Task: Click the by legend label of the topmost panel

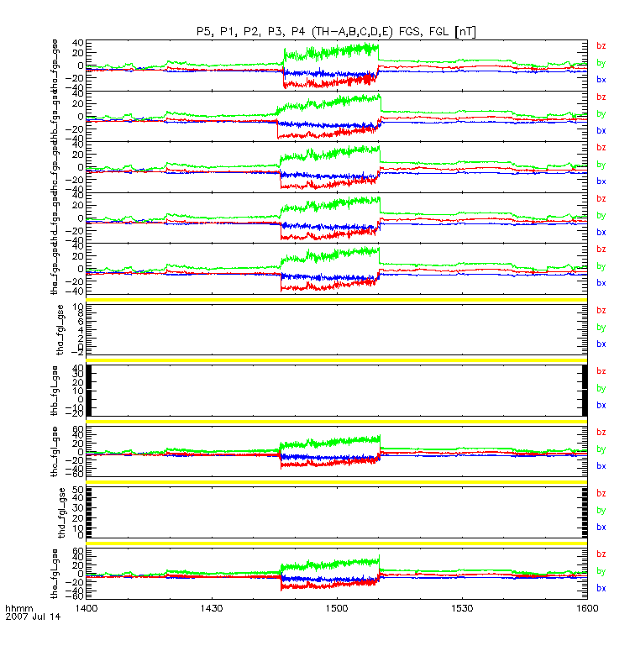Action: (x=601, y=63)
